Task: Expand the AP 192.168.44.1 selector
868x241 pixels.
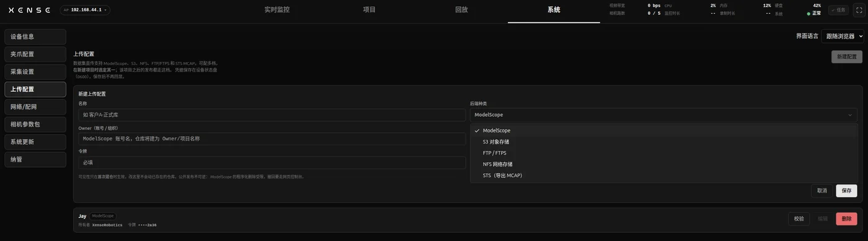Action: coord(85,10)
